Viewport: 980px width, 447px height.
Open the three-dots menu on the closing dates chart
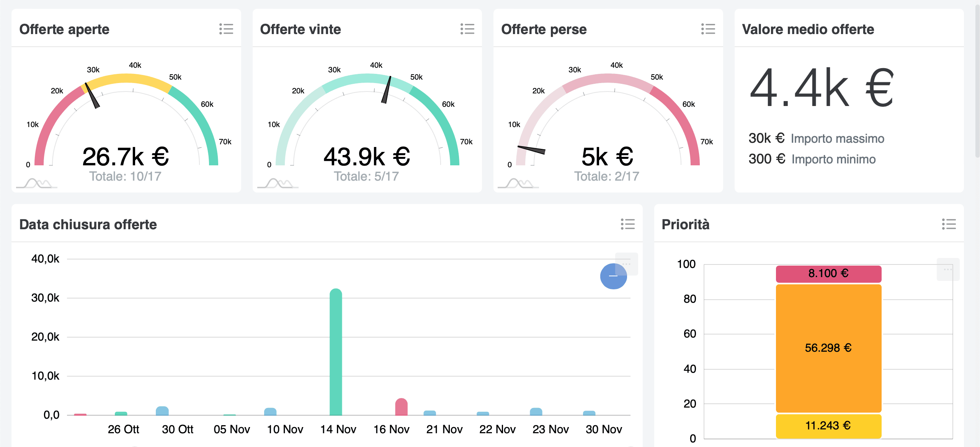click(x=627, y=264)
